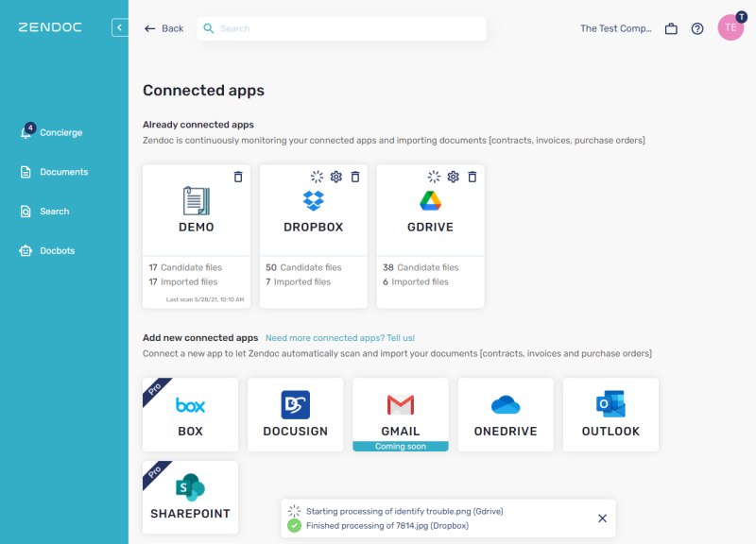Open the briefcase icon in header

point(671,29)
